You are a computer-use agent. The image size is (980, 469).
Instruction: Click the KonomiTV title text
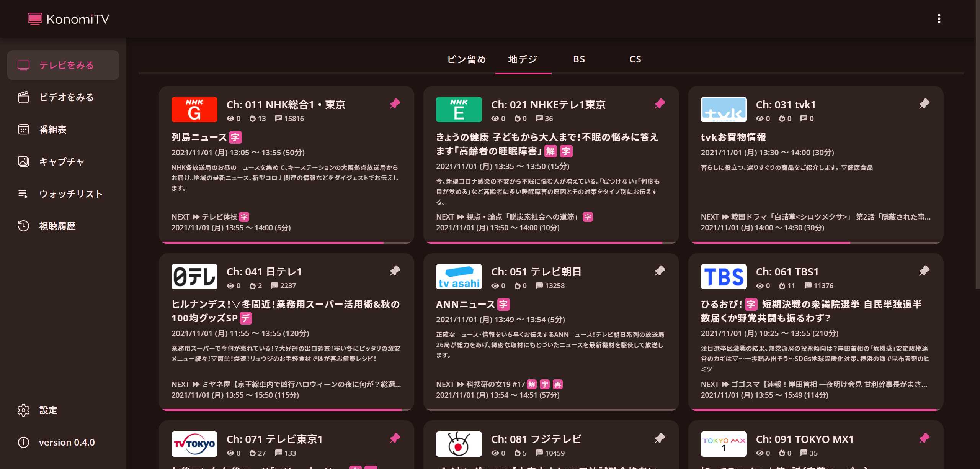pos(78,19)
